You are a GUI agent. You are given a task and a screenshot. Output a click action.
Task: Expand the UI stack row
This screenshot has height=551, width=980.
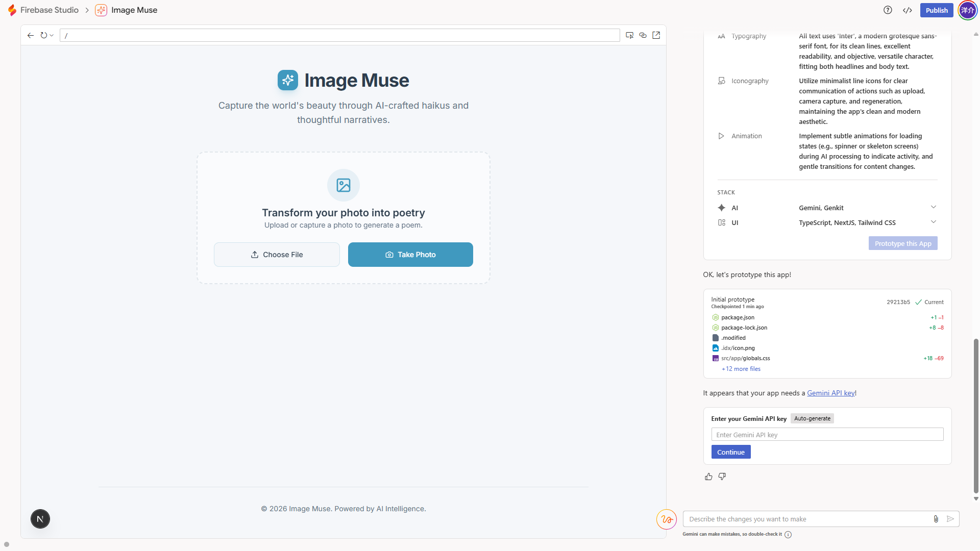point(933,222)
